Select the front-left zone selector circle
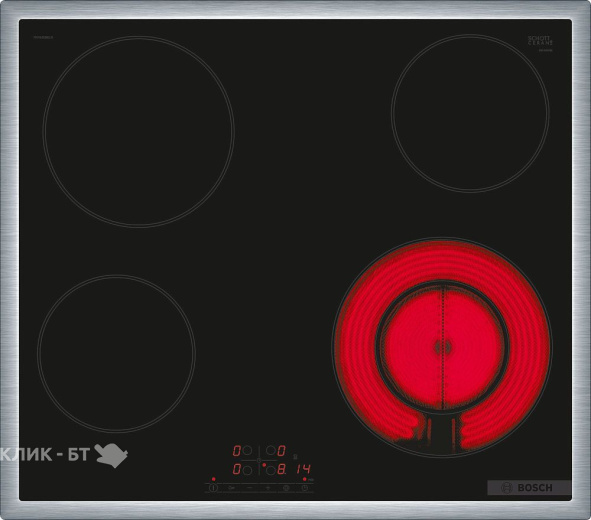This screenshot has width=591, height=520. pyautogui.click(x=247, y=470)
